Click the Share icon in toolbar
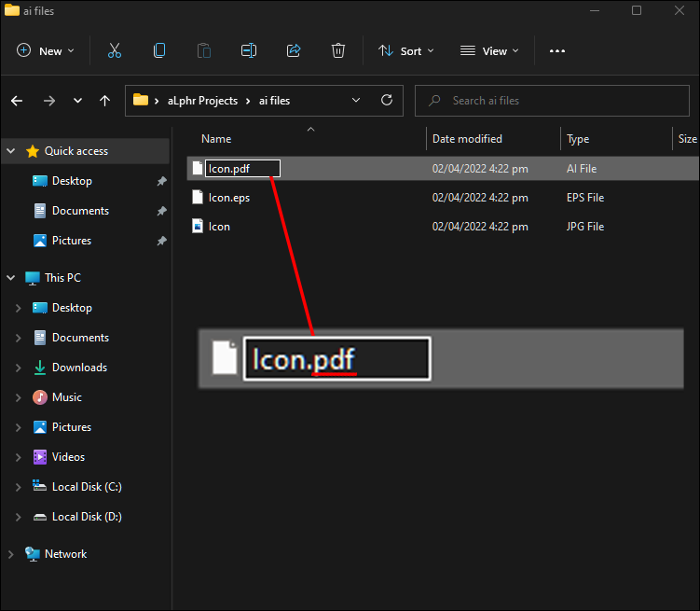The image size is (700, 611). pos(294,51)
